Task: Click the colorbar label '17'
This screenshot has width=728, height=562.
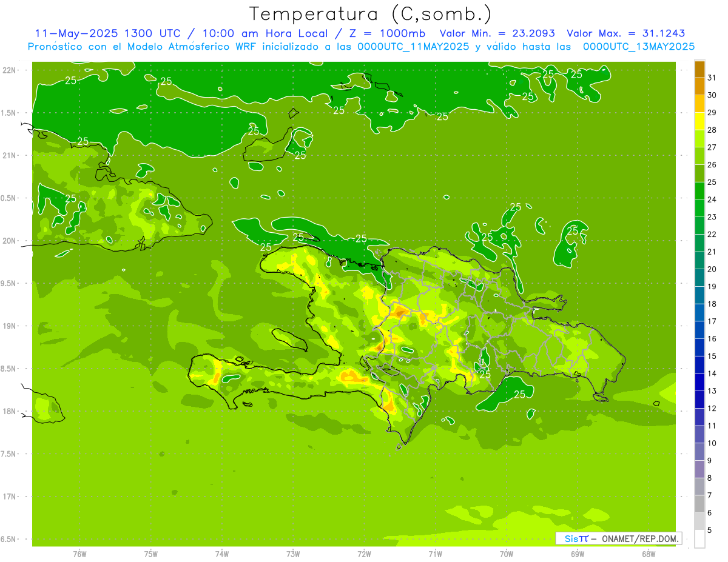Action: point(712,321)
